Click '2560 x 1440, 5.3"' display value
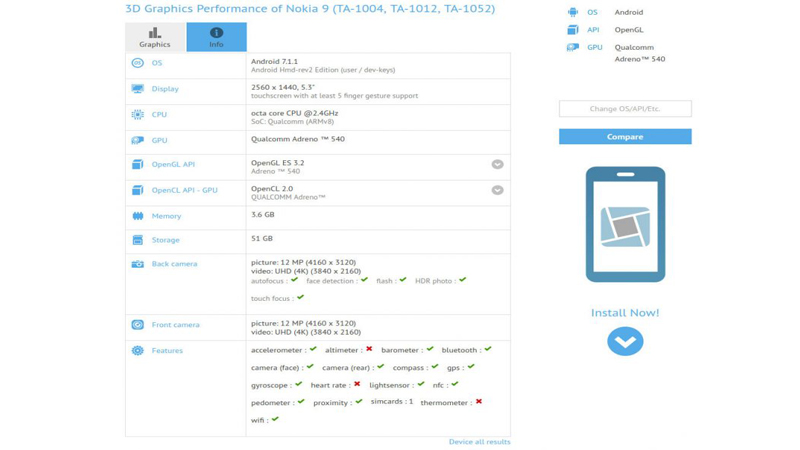 pos(283,87)
